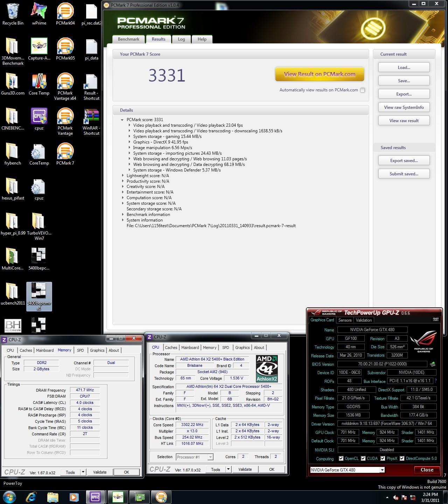Click GPU-Z screenshot camera icon
Viewport: 448px width, 504px height.
435,320
